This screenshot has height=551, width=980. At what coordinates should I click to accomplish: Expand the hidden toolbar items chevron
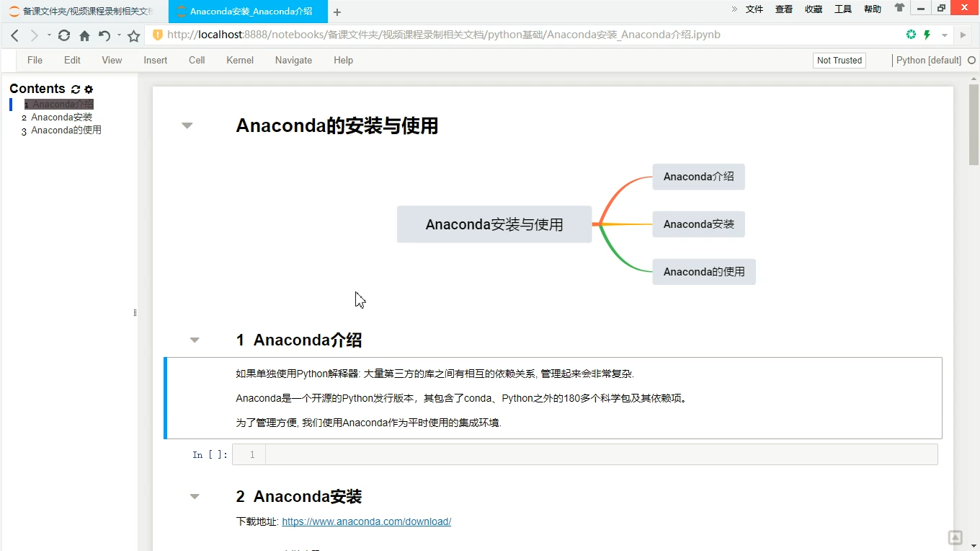click(734, 9)
